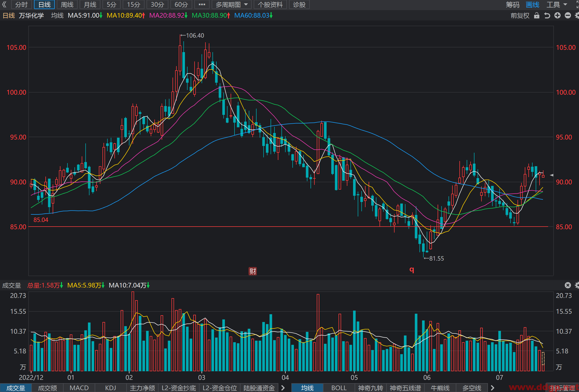The image size is (579, 392).
Task: Open volume panel settings gear
Action: coord(577,285)
